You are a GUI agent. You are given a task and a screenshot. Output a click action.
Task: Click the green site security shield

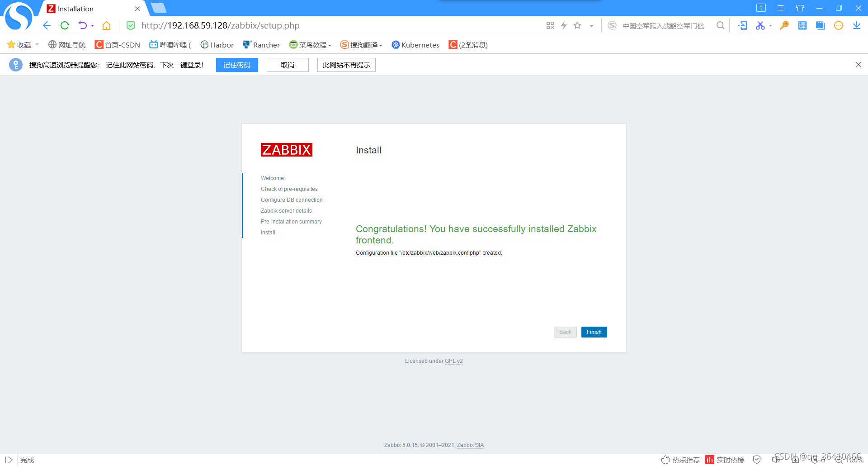point(130,26)
